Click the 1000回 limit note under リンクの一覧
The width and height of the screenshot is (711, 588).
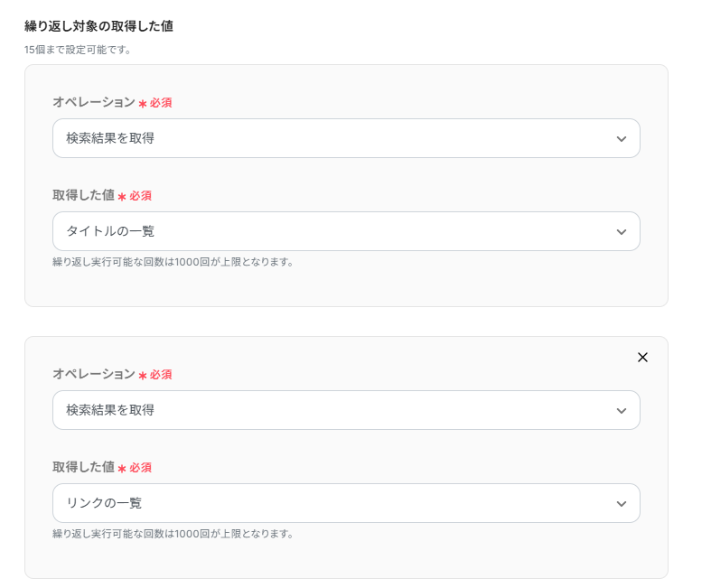pos(173,533)
